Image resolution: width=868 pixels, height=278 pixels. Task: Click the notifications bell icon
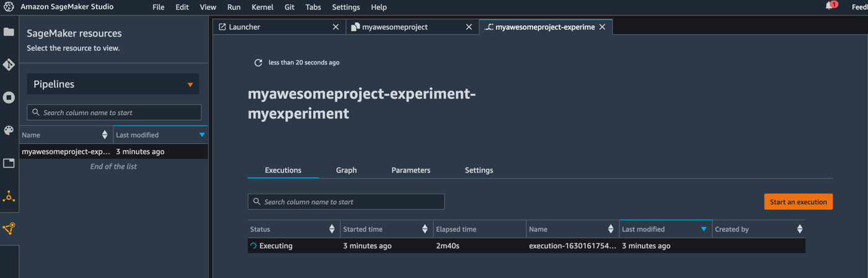tap(830, 6)
